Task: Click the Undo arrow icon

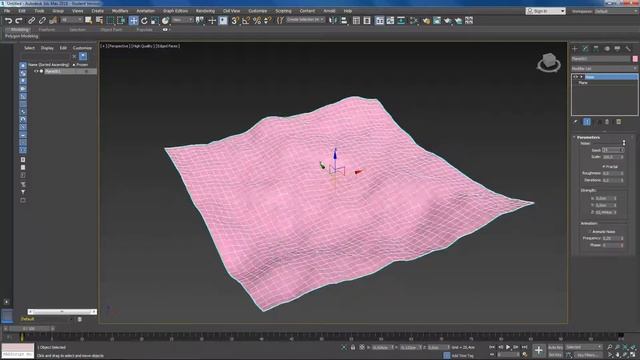Action: (8, 20)
